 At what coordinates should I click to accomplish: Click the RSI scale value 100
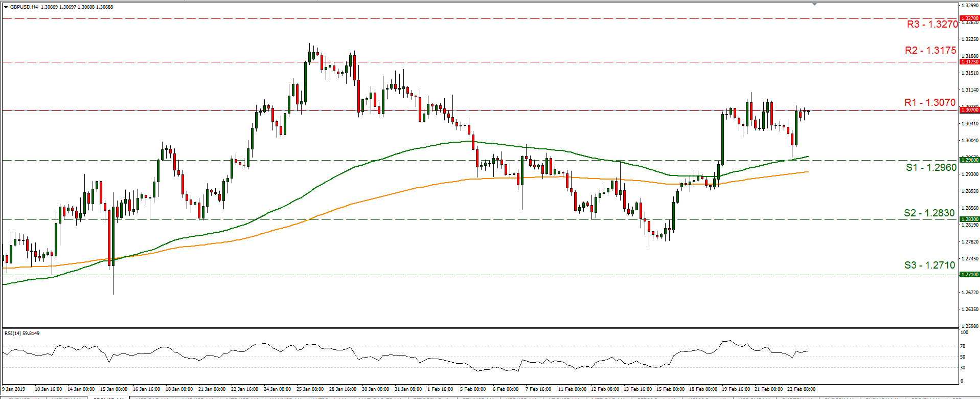(x=965, y=332)
